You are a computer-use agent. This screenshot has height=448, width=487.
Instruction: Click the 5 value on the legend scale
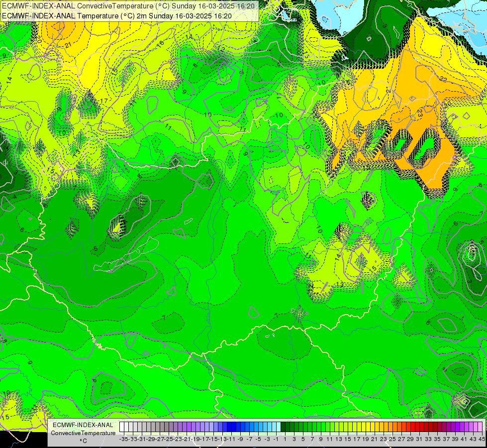tap(303, 440)
